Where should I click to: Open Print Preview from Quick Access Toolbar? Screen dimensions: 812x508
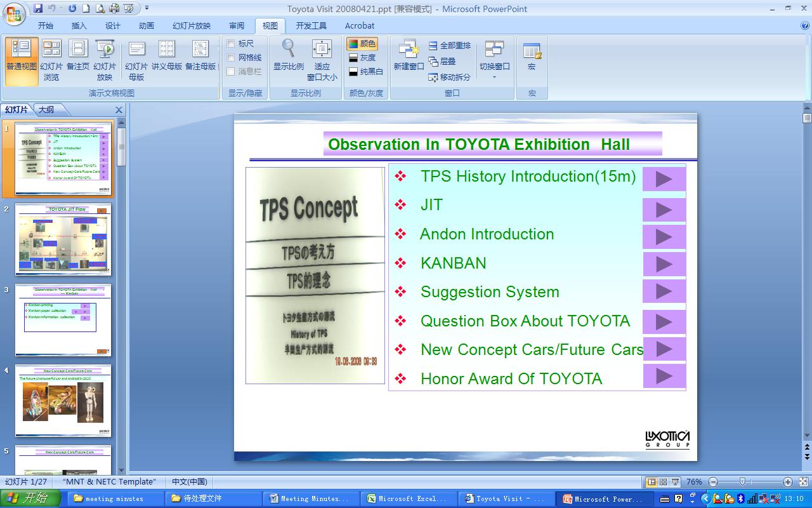pos(100,8)
